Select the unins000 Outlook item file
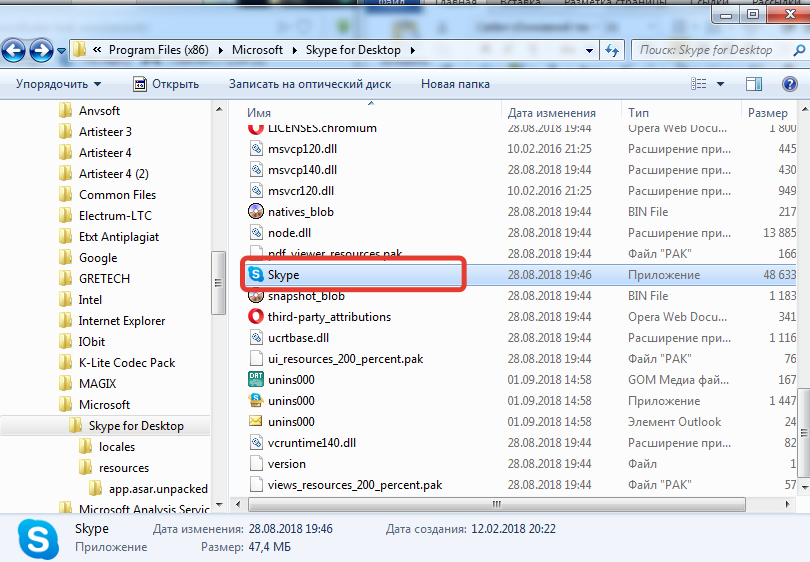The image size is (810, 562). [291, 422]
